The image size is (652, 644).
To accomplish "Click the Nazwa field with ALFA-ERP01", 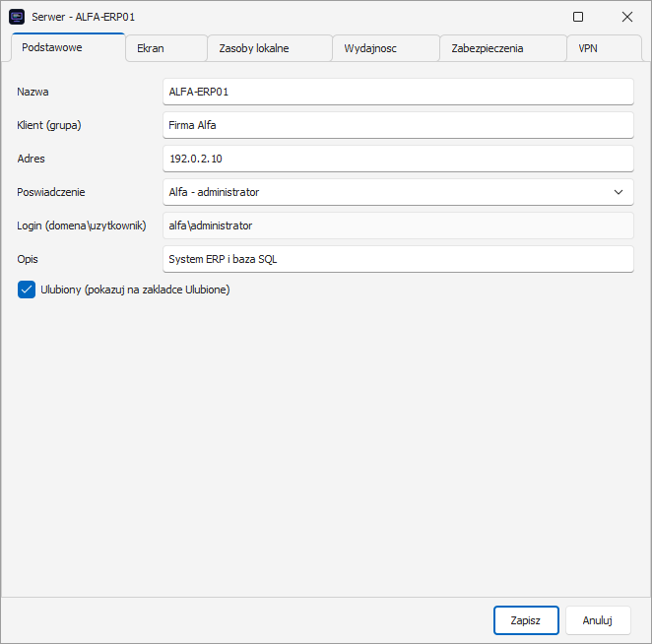I will pyautogui.click(x=398, y=92).
